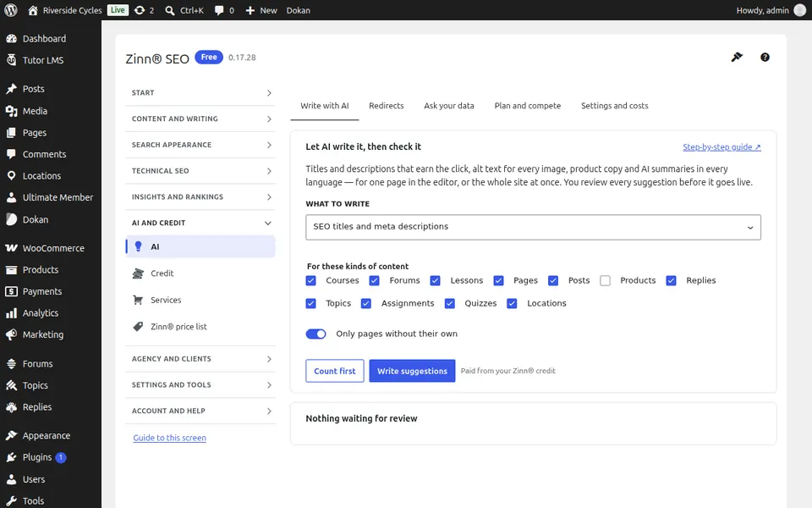812x508 pixels.
Task: Toggle Only pages without their own switch
Action: [x=315, y=334]
